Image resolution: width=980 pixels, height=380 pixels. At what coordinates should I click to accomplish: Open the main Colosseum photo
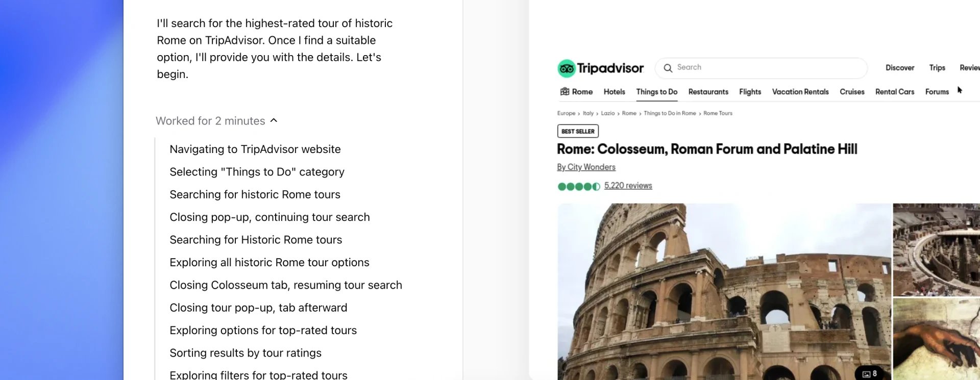pyautogui.click(x=724, y=292)
